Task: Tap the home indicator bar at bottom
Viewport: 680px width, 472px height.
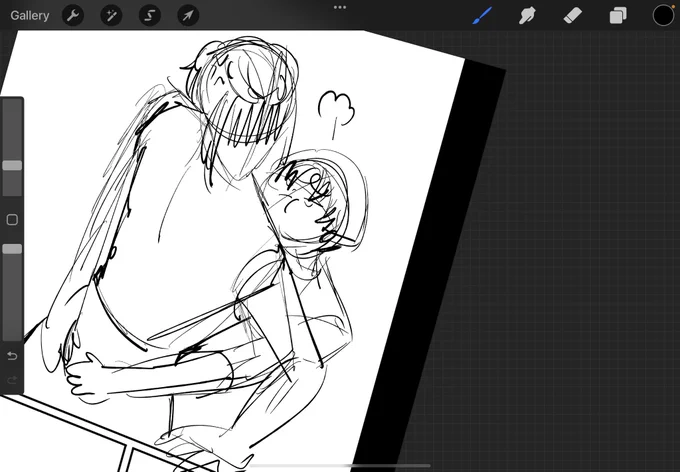Action: click(340, 466)
